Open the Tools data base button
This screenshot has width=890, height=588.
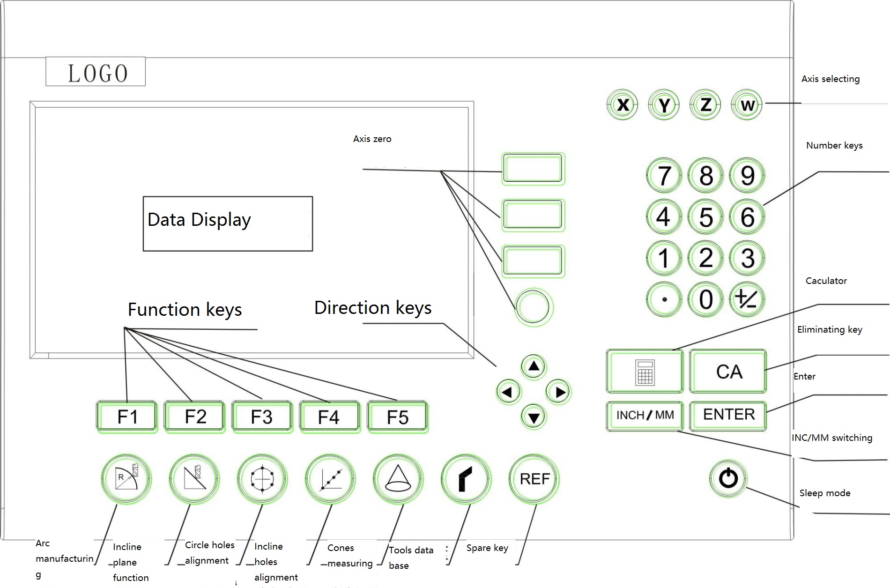pos(466,479)
